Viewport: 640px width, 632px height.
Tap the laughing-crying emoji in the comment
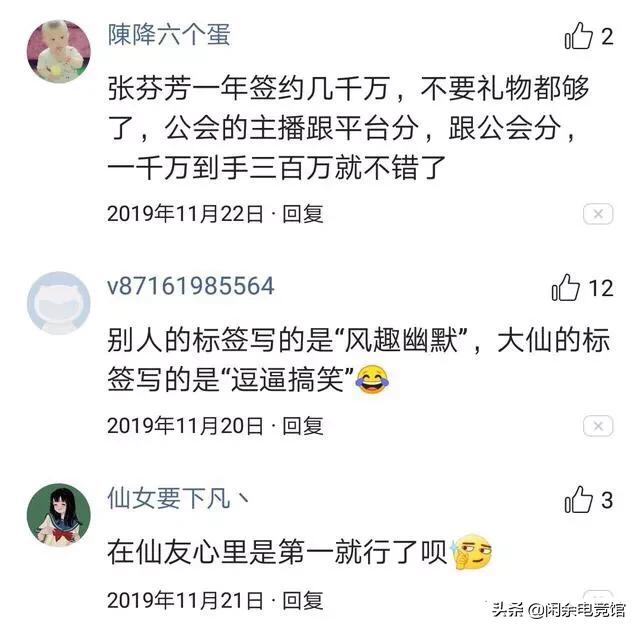(x=372, y=380)
